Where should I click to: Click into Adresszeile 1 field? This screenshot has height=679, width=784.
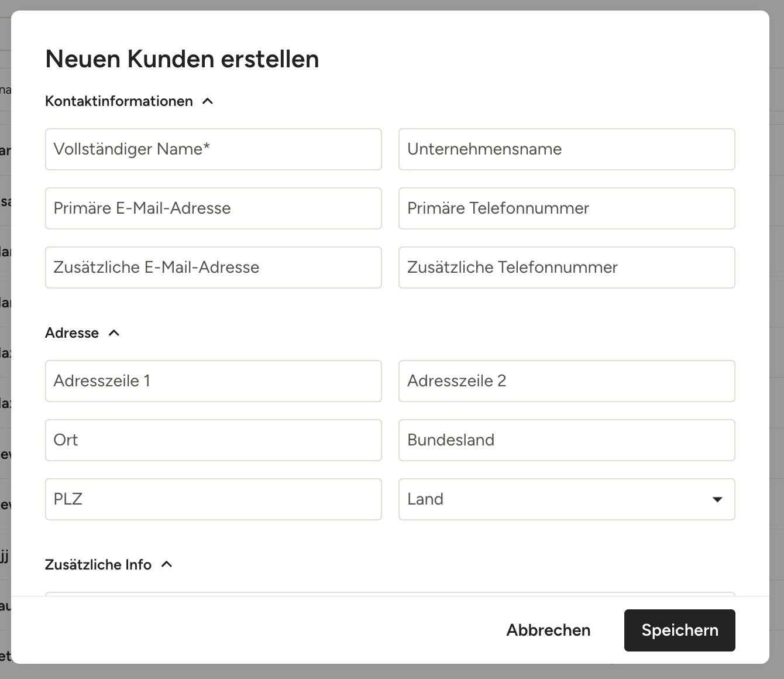tap(213, 381)
